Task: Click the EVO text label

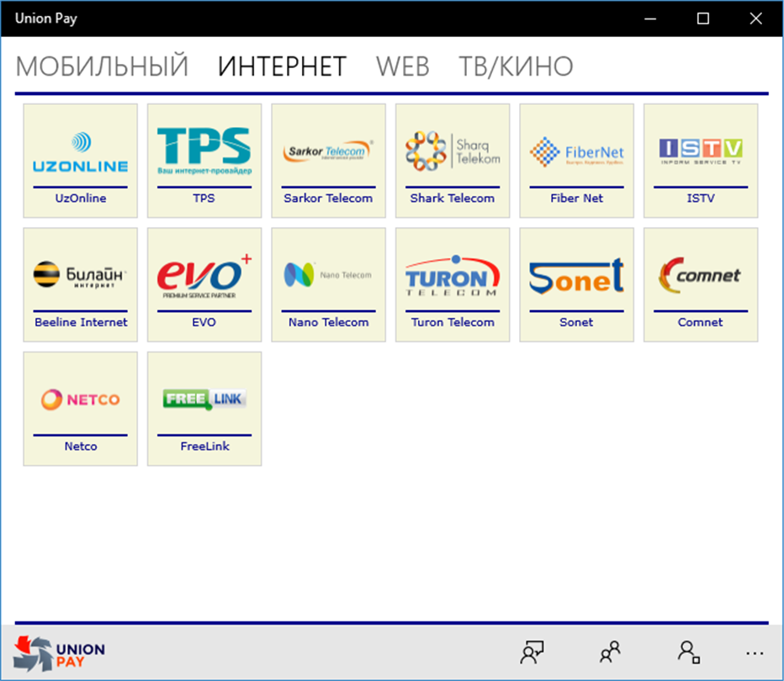Action: point(204,322)
